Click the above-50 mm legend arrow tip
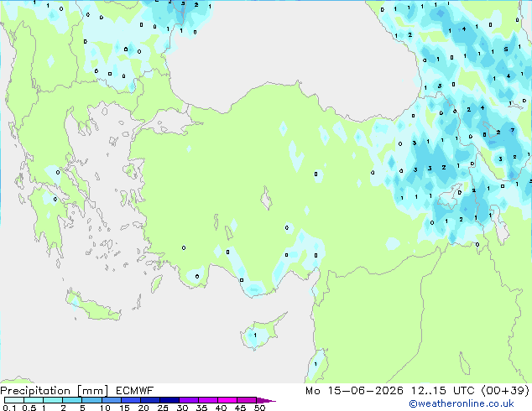Viewport: 532px width, 411px height. pyautogui.click(x=266, y=400)
